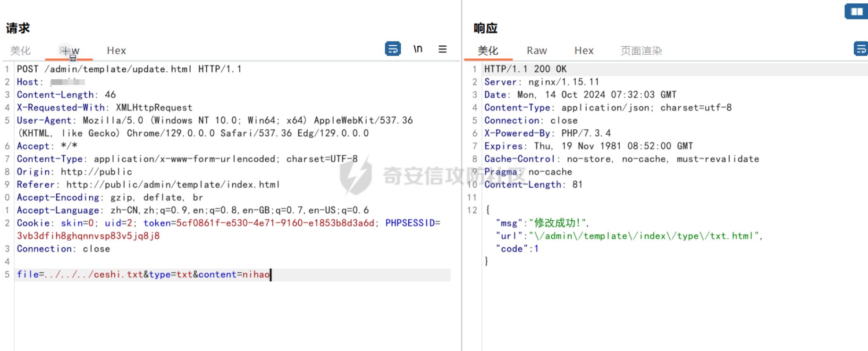This screenshot has height=351, width=868.
Task: Open the request Hex tab
Action: (117, 50)
